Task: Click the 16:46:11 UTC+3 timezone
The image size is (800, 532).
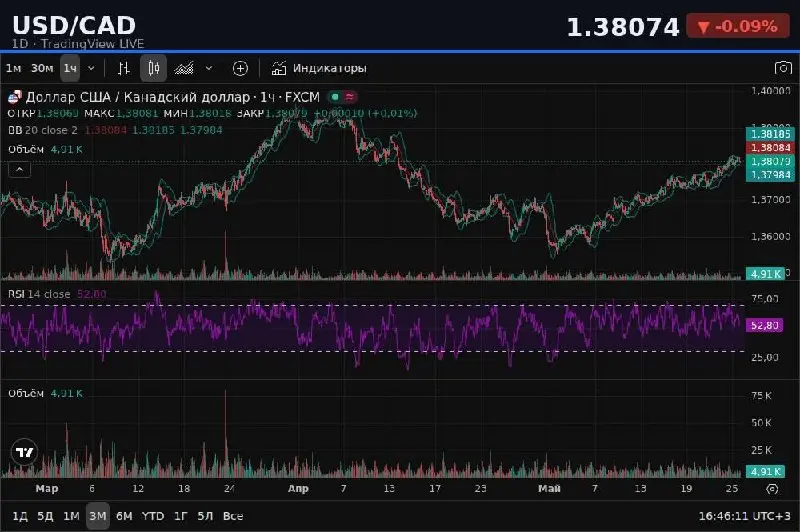Action: [x=744, y=516]
